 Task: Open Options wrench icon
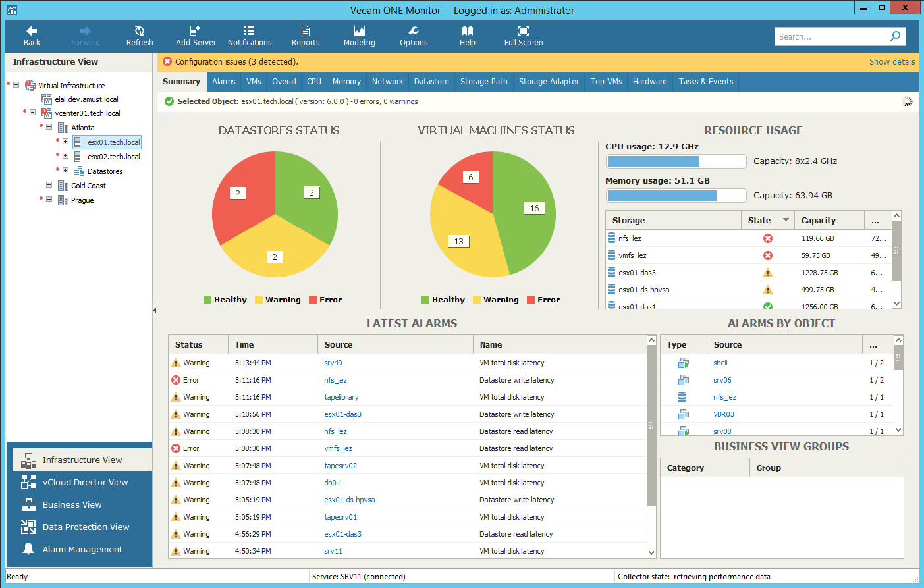(414, 31)
